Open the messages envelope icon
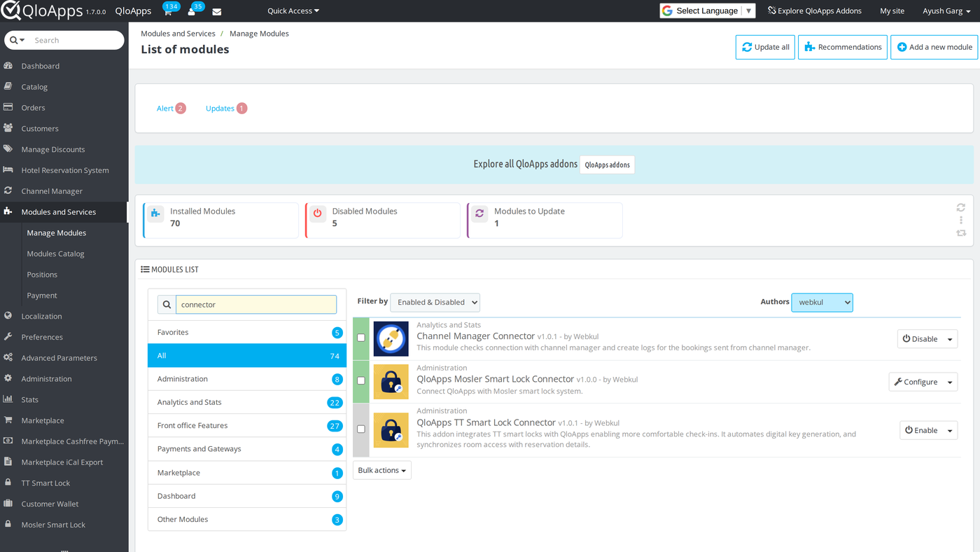The height and width of the screenshot is (552, 980). (217, 12)
